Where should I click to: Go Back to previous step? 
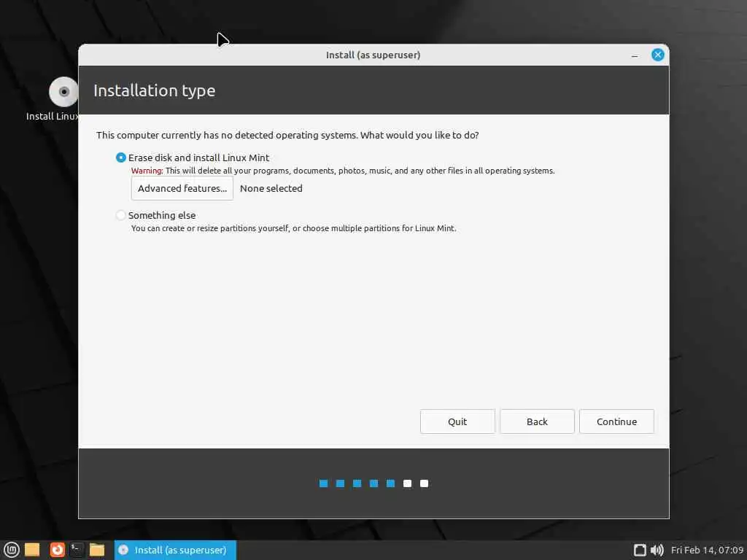537,421
